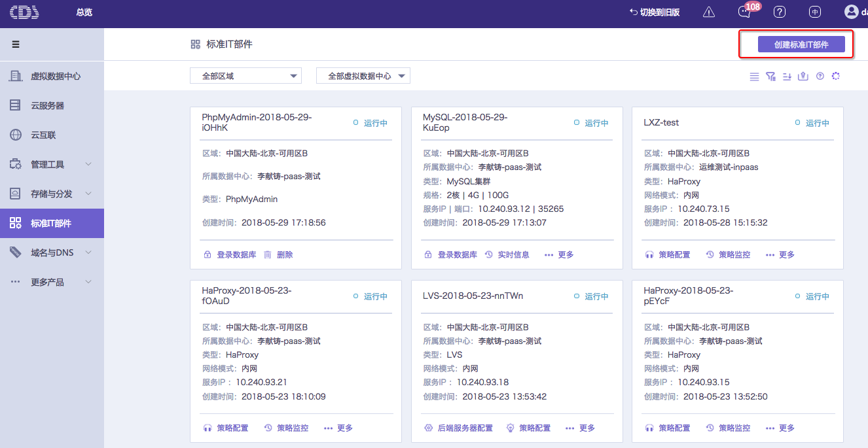This screenshot has width=868, height=448.
Task: Click 策略监控 on LXZ-test card
Action: (728, 254)
